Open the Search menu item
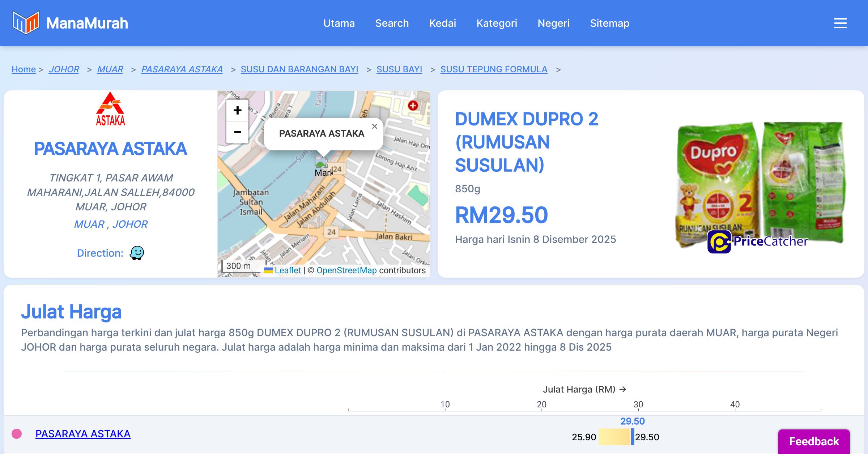The width and height of the screenshot is (868, 454). tap(392, 23)
